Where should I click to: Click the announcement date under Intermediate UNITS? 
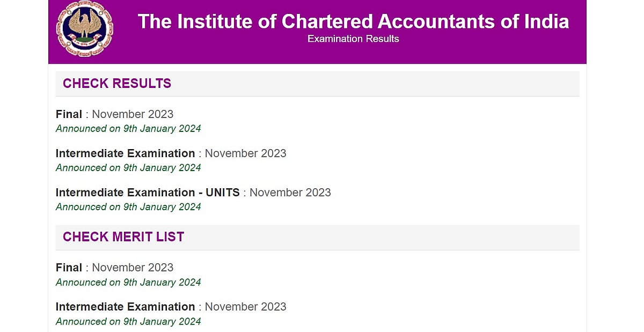(x=128, y=206)
